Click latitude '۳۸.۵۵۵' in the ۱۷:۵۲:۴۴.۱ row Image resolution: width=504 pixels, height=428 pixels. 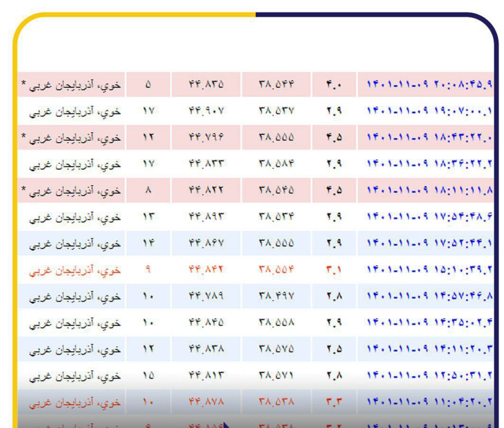(x=277, y=243)
